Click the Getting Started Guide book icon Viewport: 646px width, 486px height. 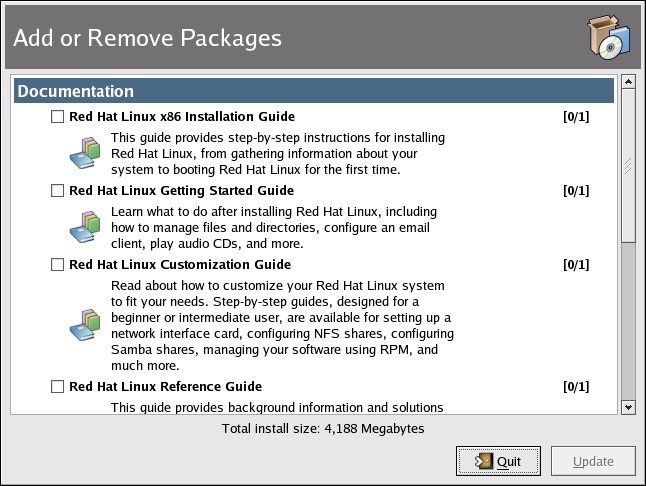(x=85, y=228)
